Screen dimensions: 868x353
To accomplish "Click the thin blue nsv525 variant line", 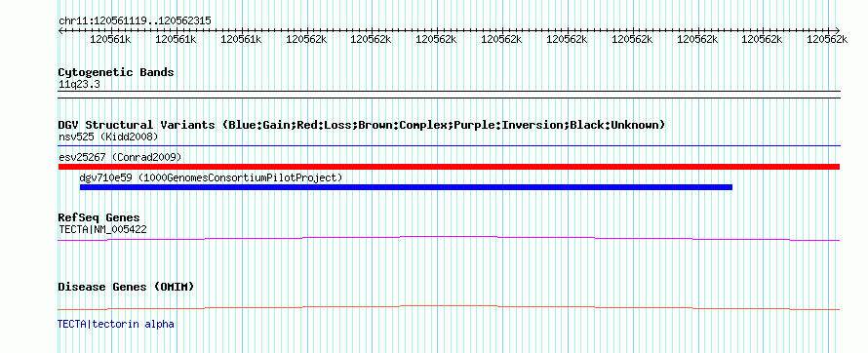I will [x=449, y=146].
